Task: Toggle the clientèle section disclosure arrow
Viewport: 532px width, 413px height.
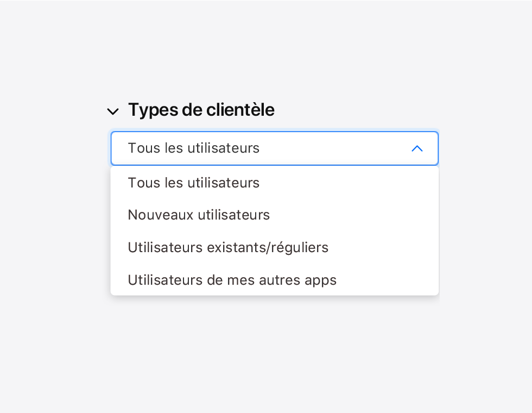Action: coord(113,111)
